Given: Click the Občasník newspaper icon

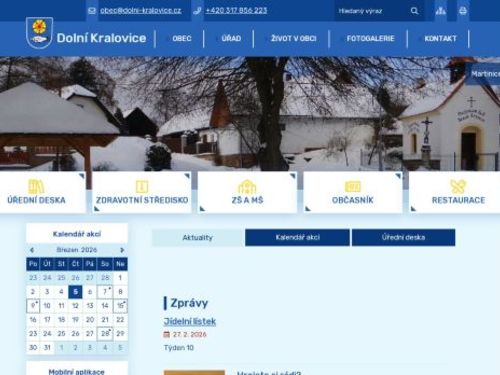Looking at the screenshot, I should tap(353, 187).
